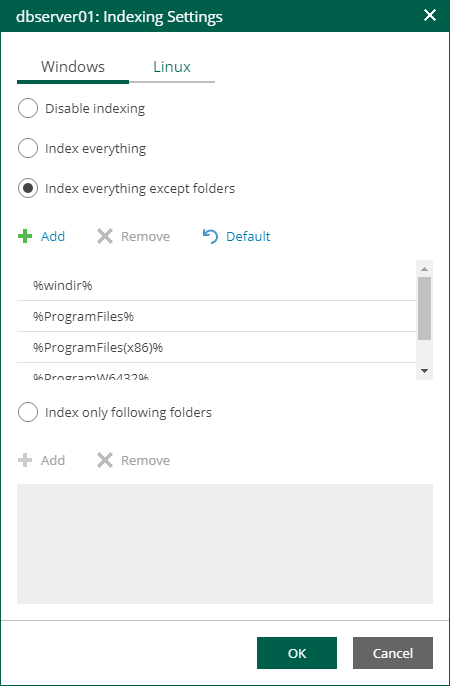Select the %ProgramFiles(x86)% entry
Viewport: 450px width, 686px height.
[216, 347]
